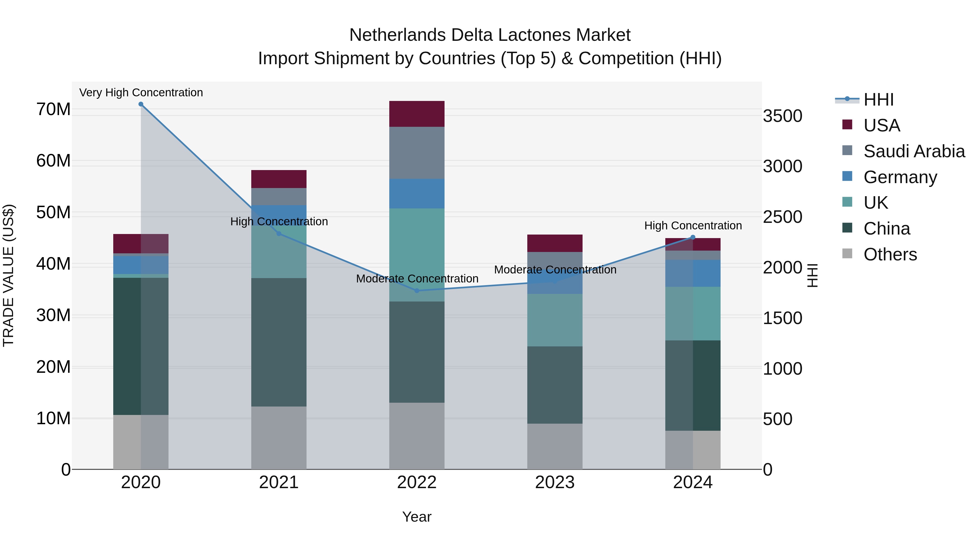
Task: Select the China segment of the 2020 bar
Action: pyautogui.click(x=141, y=346)
